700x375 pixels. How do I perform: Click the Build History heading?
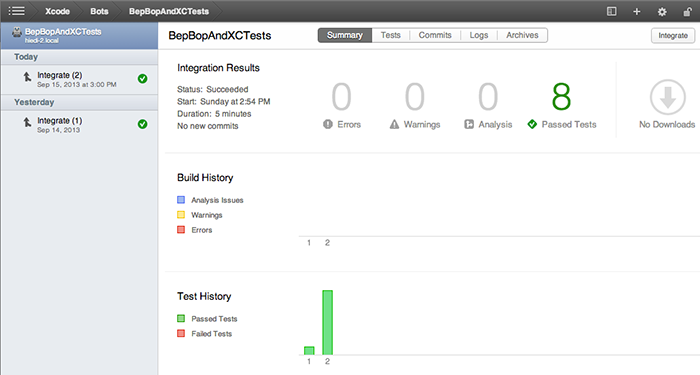205,178
